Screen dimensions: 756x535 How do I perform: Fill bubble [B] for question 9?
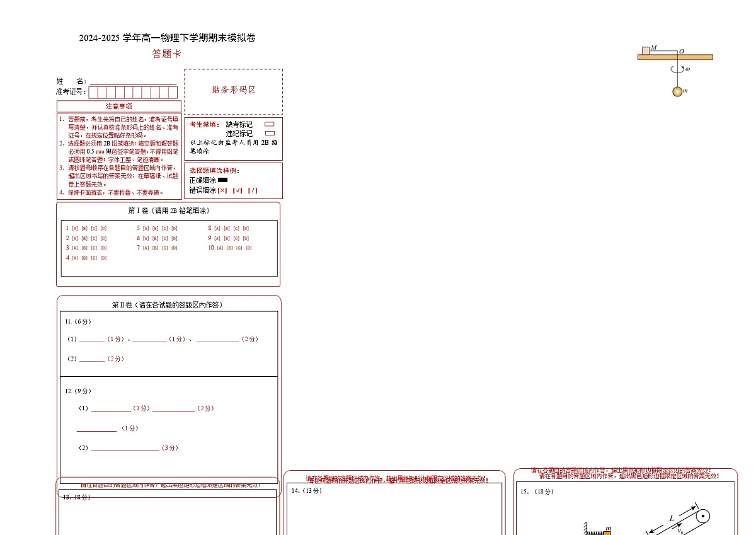click(x=227, y=238)
